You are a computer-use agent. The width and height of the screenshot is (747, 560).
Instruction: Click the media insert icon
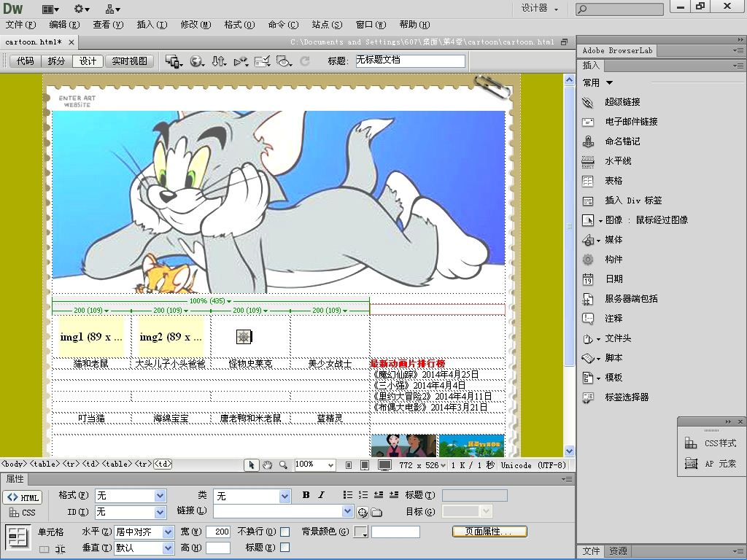coord(588,240)
